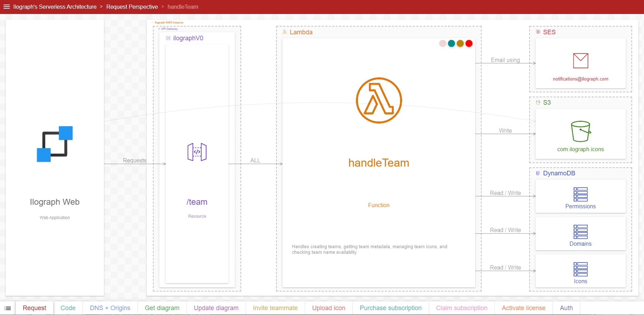The height and width of the screenshot is (315, 644).
Task: Open the Get diagram tab
Action: (x=162, y=308)
